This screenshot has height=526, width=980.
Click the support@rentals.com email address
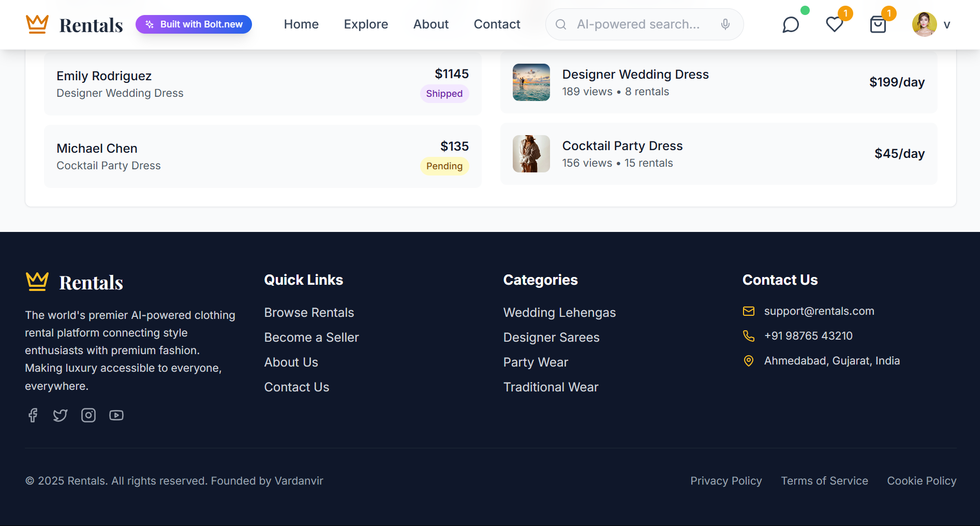819,311
